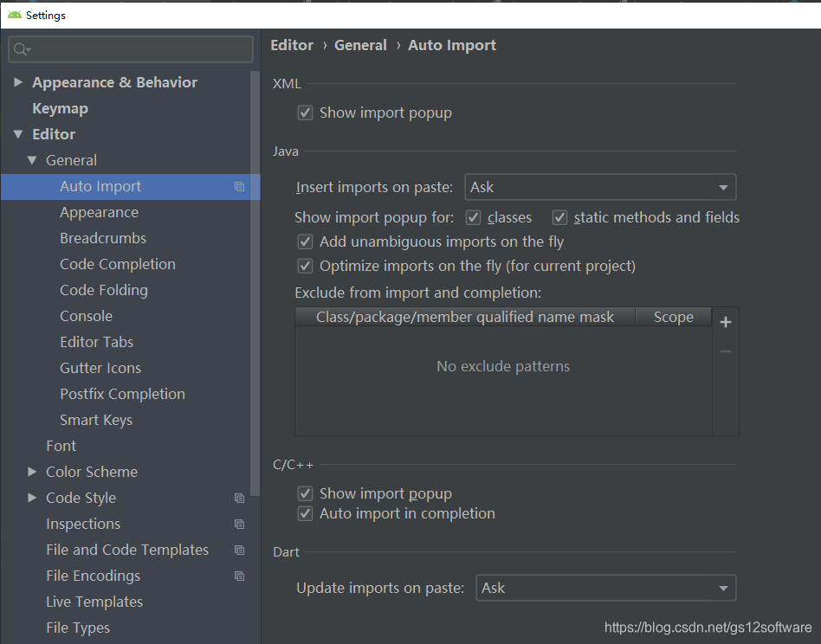Collapse the Editor tree section
Screen dimensions: 821x644
pyautogui.click(x=18, y=134)
